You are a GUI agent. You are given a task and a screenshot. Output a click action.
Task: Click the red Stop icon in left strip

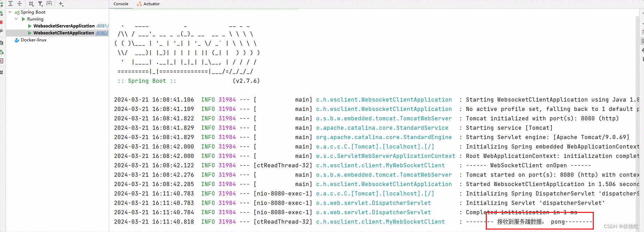click(x=1, y=22)
